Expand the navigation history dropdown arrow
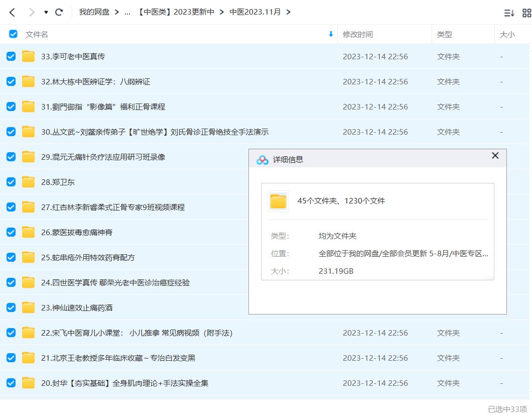The image size is (532, 417). tap(46, 12)
